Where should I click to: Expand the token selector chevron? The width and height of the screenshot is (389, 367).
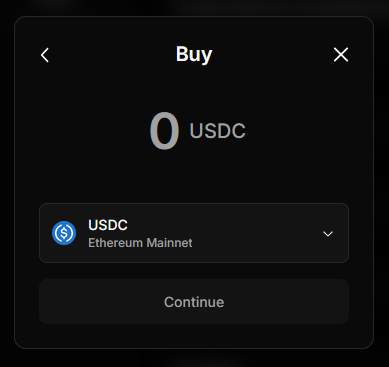328,234
